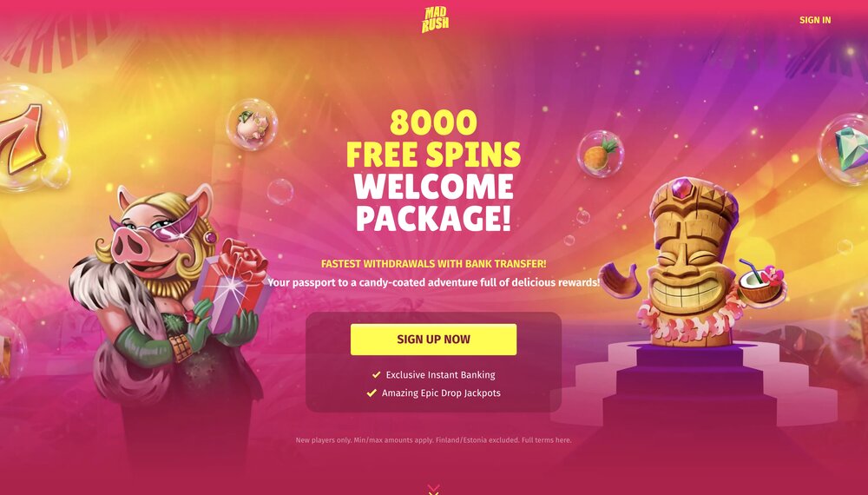Click the Exclusive Instant Banking text
Image resolution: width=868 pixels, height=495 pixels.
tap(441, 375)
